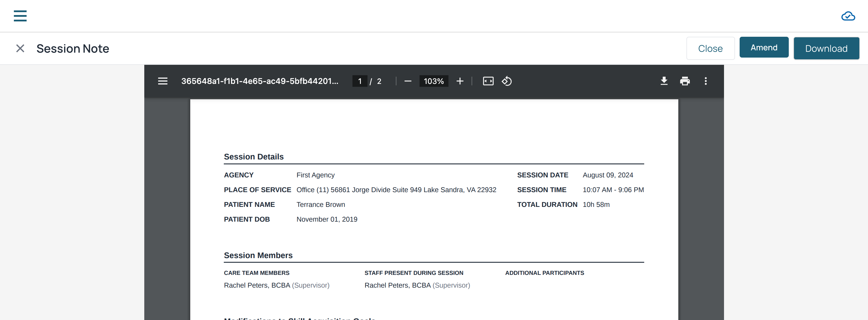Click the PDF file name 365648a1-f1b1...
868x320 pixels.
[x=259, y=81]
